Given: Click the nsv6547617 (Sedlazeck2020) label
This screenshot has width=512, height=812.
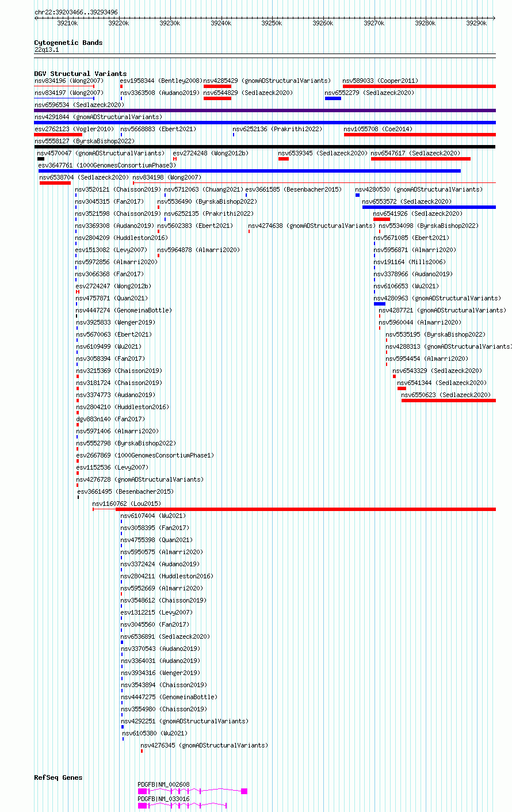Looking at the screenshot, I should click(x=415, y=153).
